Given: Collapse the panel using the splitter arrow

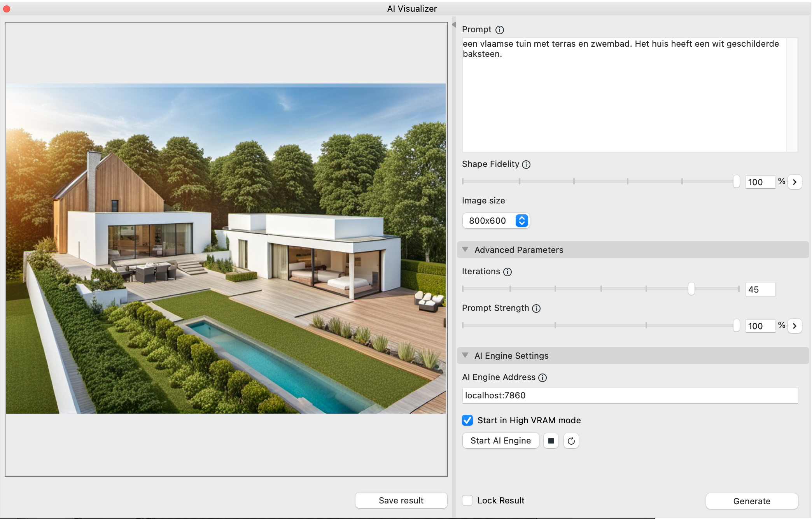Looking at the screenshot, I should (453, 25).
